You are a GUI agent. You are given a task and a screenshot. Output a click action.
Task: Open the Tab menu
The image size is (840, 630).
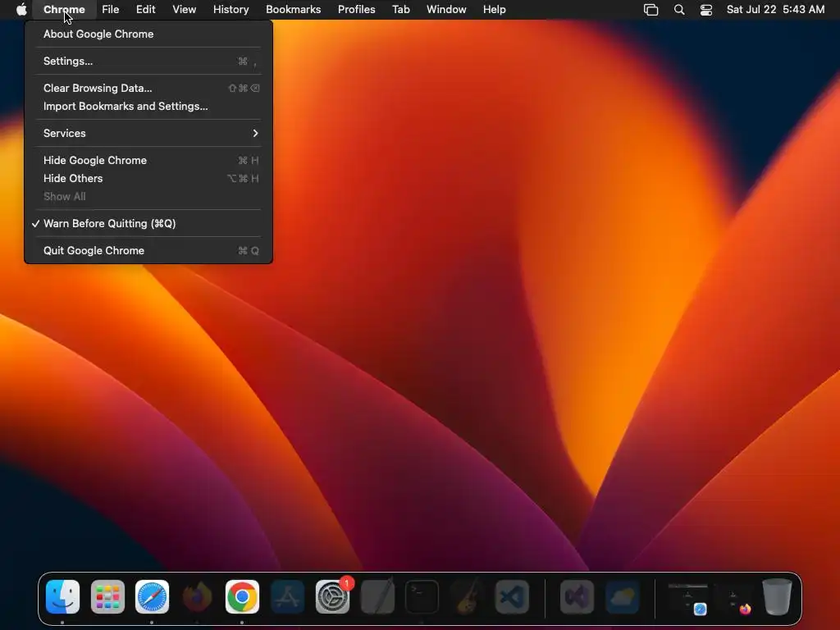(400, 10)
